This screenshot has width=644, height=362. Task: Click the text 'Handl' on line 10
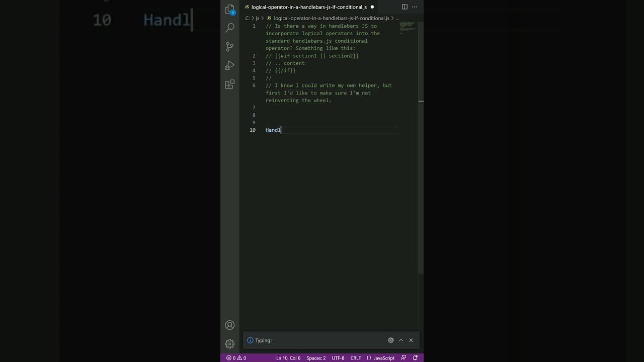click(273, 130)
